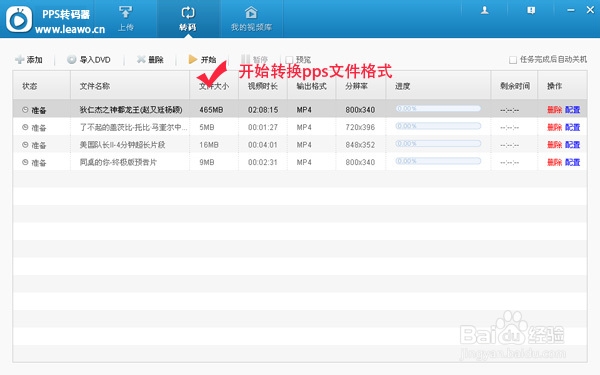The height and width of the screenshot is (375, 600).
Task: Click the PPS transcoder logo icon
Action: (x=19, y=19)
